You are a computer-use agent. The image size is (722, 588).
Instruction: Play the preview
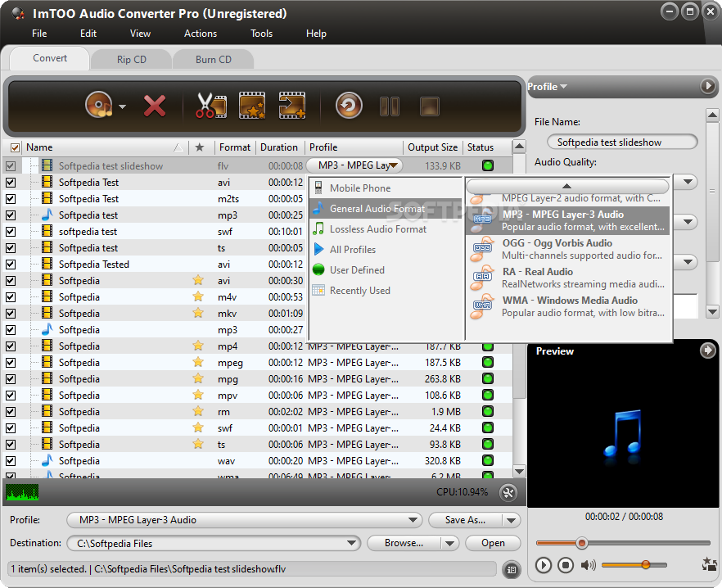point(544,565)
